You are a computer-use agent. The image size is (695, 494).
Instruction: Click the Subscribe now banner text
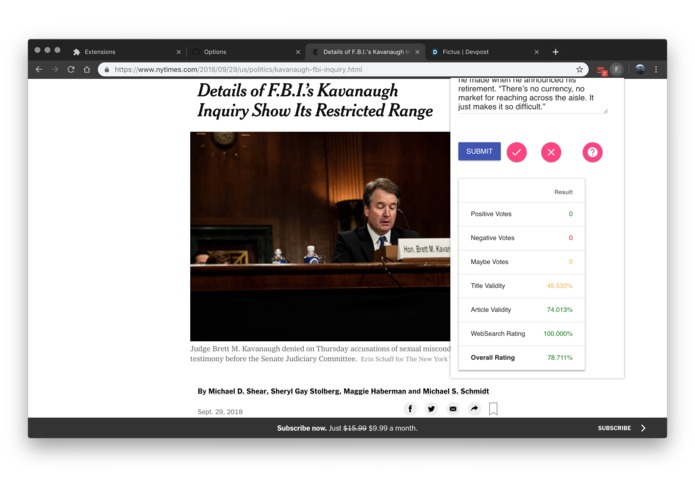point(347,428)
